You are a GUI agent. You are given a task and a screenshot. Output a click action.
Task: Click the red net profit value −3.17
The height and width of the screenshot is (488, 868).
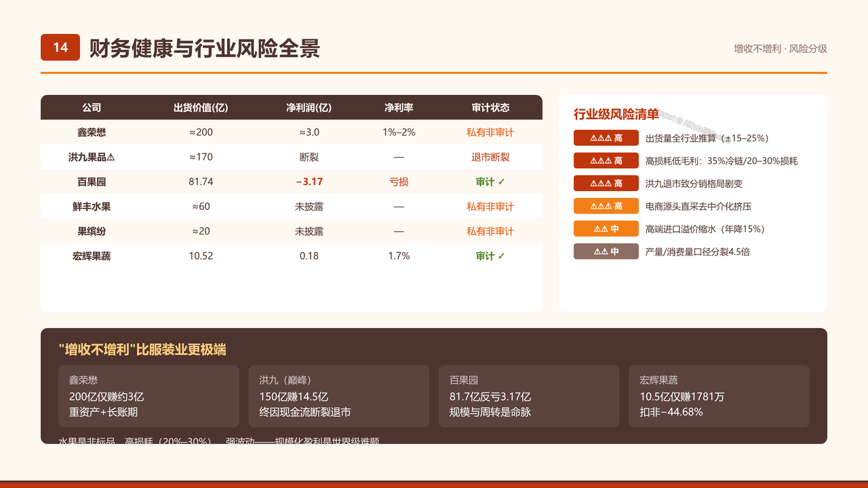pyautogui.click(x=309, y=182)
